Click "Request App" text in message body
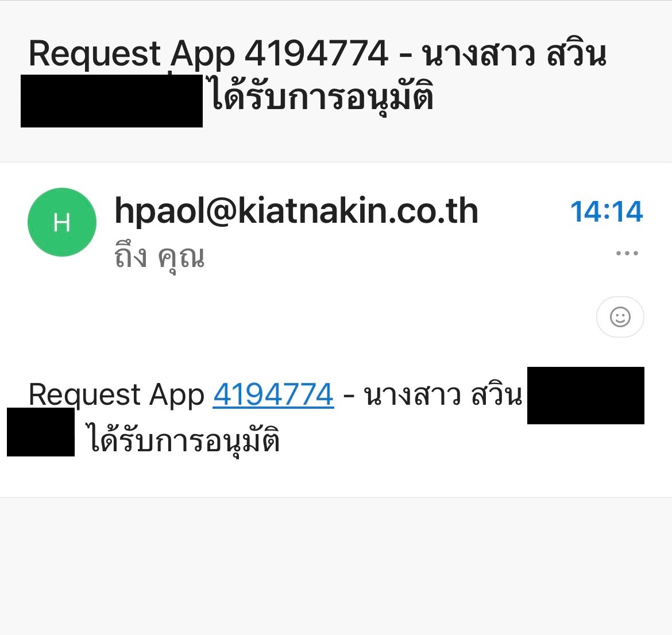 [x=116, y=395]
